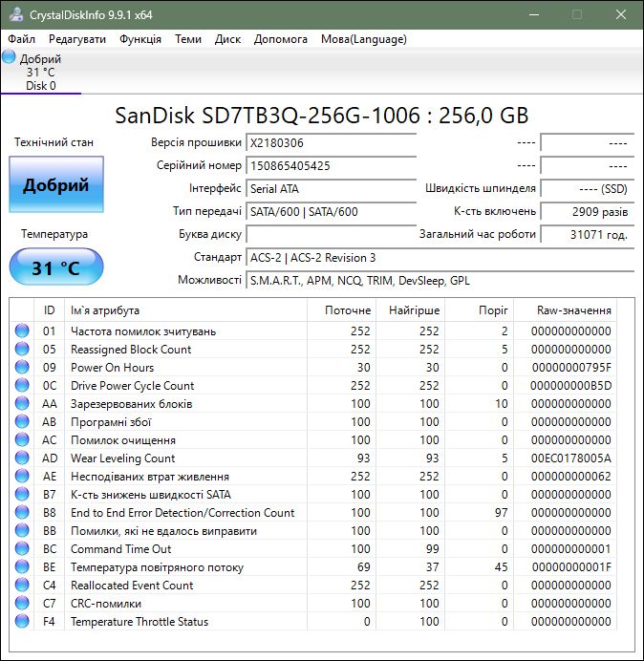Click the Технічний стан label
Viewport: 644px width, 661px height.
tap(54, 142)
